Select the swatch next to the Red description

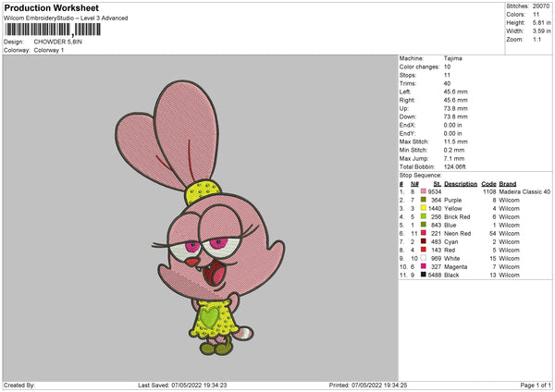pos(424,250)
